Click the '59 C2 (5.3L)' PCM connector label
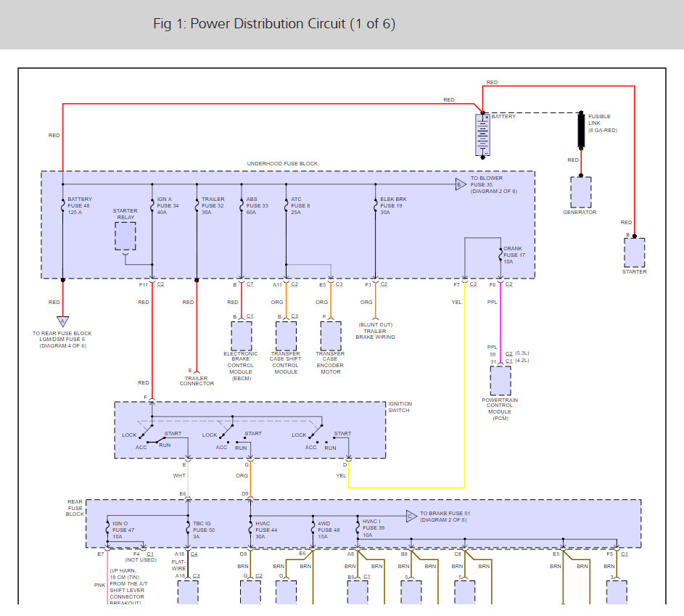This screenshot has width=684, height=616. pyautogui.click(x=509, y=354)
